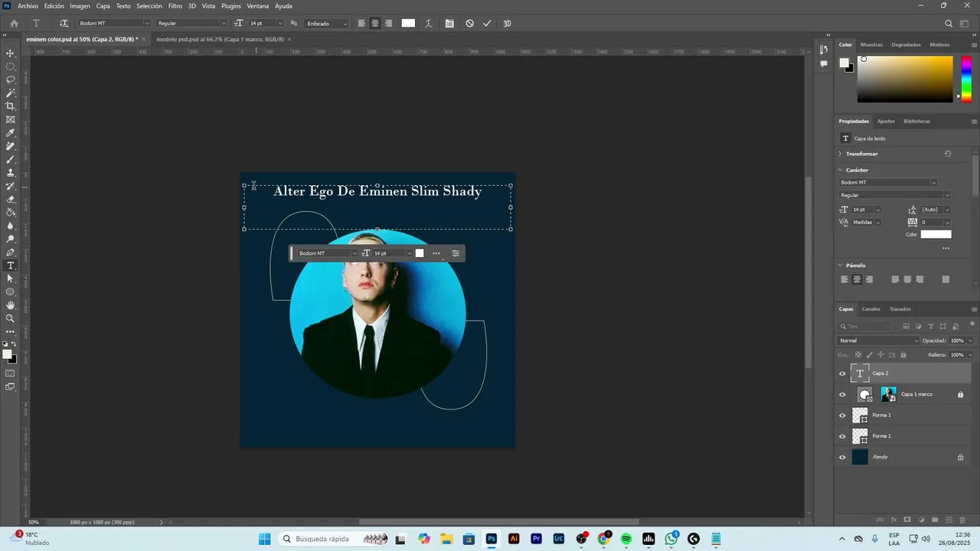Open font family dropdown in options bar
Image resolution: width=980 pixels, height=551 pixels.
[147, 24]
